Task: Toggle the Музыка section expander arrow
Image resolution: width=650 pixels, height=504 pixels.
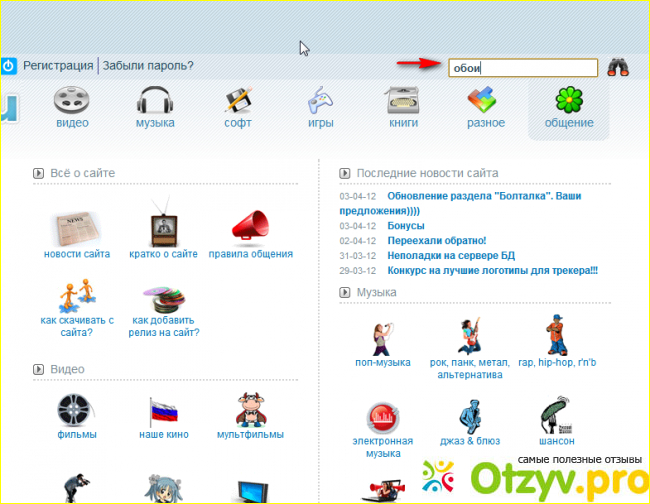Action: pyautogui.click(x=344, y=292)
